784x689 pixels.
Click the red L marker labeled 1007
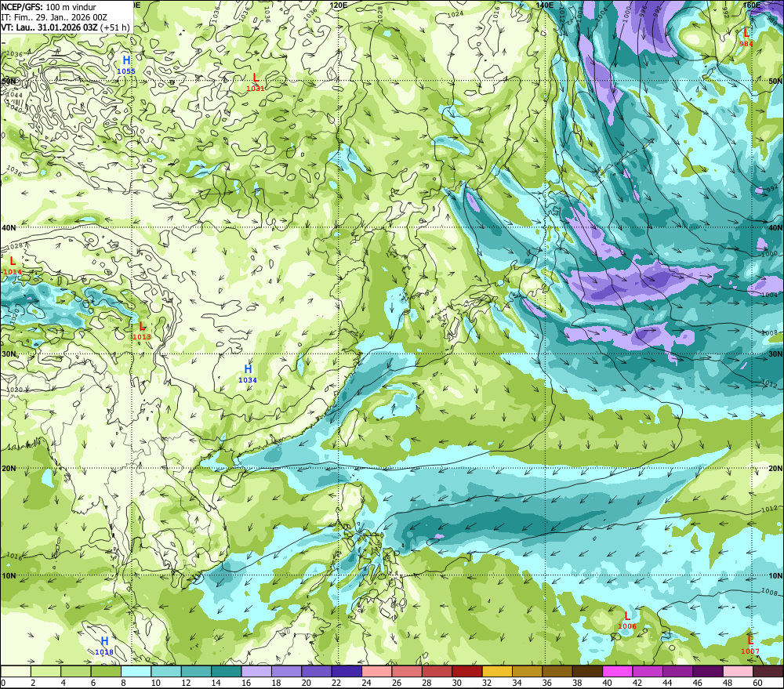(750, 640)
